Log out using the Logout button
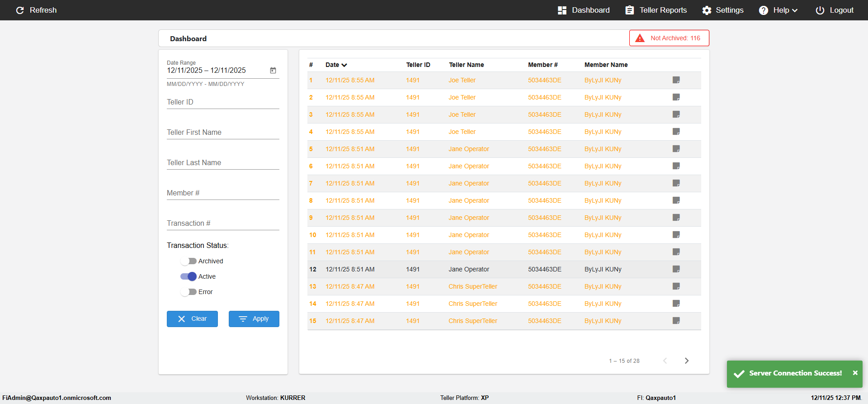The height and width of the screenshot is (404, 868). click(x=835, y=10)
